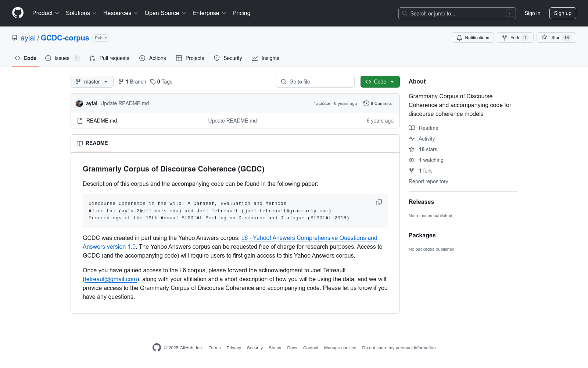The height and width of the screenshot is (368, 588).
Task: Click the Go to file search field
Action: pos(315,82)
